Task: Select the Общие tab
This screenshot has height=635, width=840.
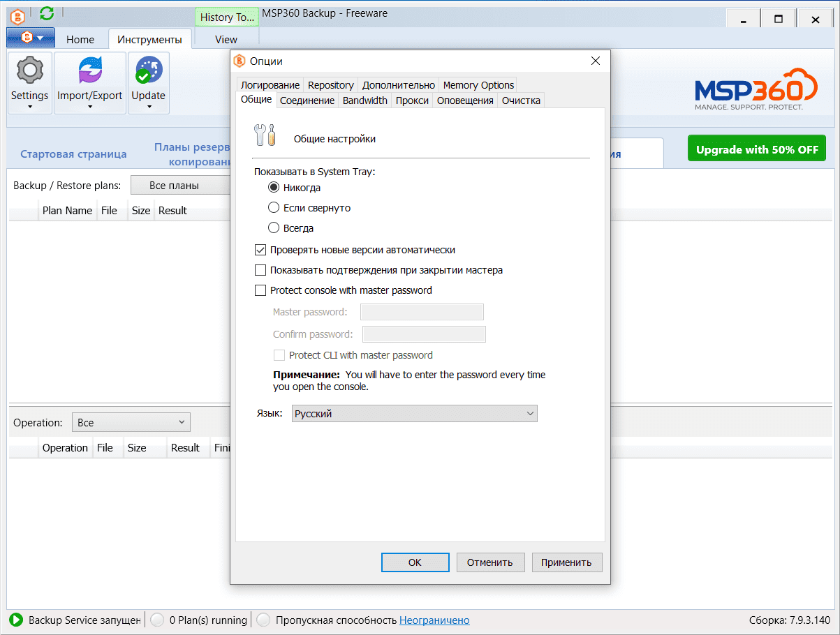Action: tap(256, 100)
